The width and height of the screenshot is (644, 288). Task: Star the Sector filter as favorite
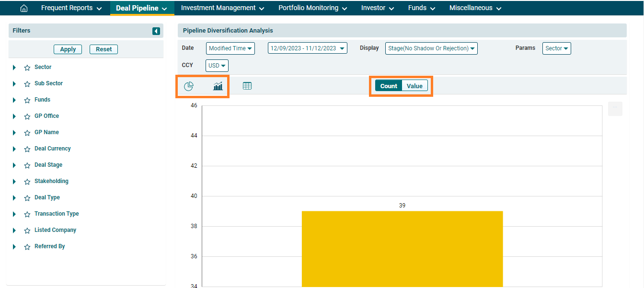pos(27,68)
